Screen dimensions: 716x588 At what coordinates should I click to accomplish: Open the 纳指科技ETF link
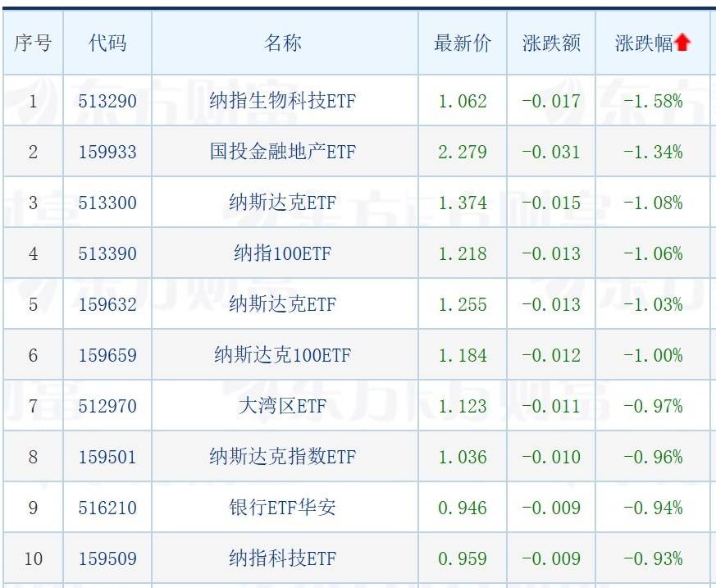click(283, 559)
